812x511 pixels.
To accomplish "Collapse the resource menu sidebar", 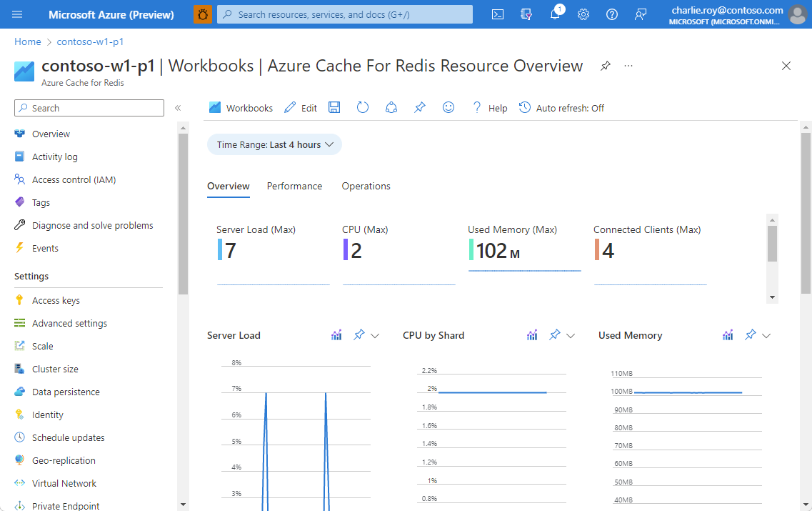I will [178, 108].
